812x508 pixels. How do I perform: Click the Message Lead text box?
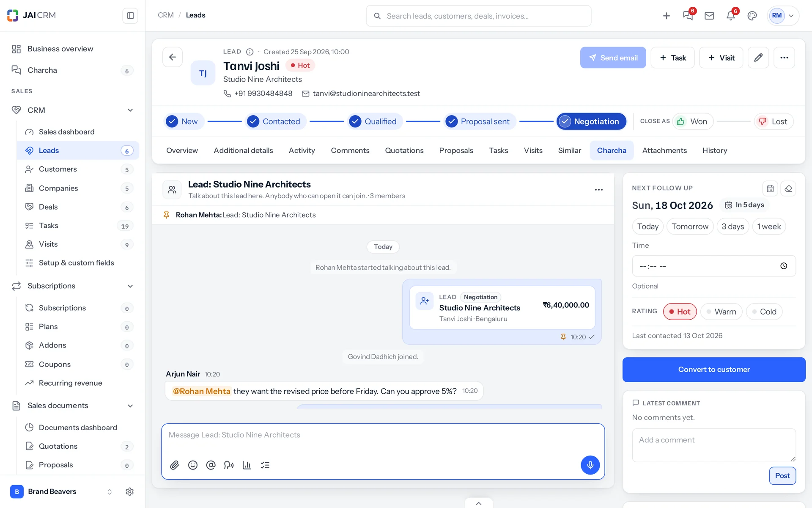pyautogui.click(x=383, y=435)
